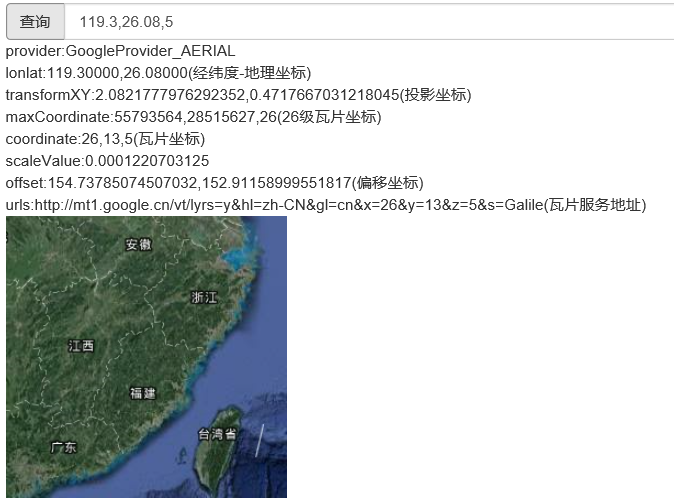Click the transformXY 投影坐标 line
674x502 pixels.
(x=238, y=95)
